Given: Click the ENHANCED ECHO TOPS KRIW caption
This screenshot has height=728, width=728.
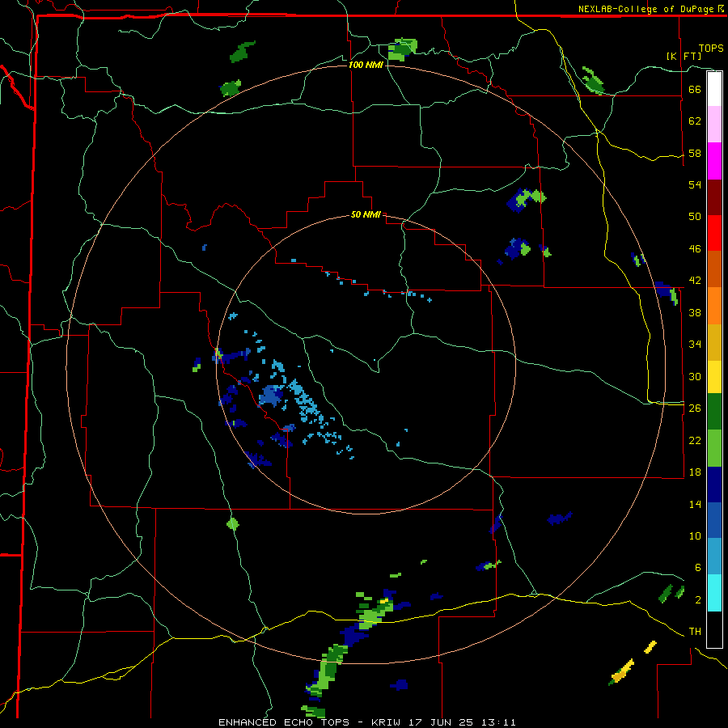Looking at the screenshot, I should tap(366, 722).
